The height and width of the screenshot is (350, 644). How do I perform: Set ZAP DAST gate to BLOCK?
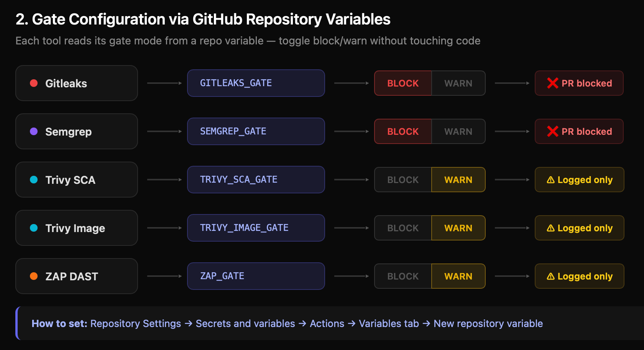pyautogui.click(x=403, y=276)
